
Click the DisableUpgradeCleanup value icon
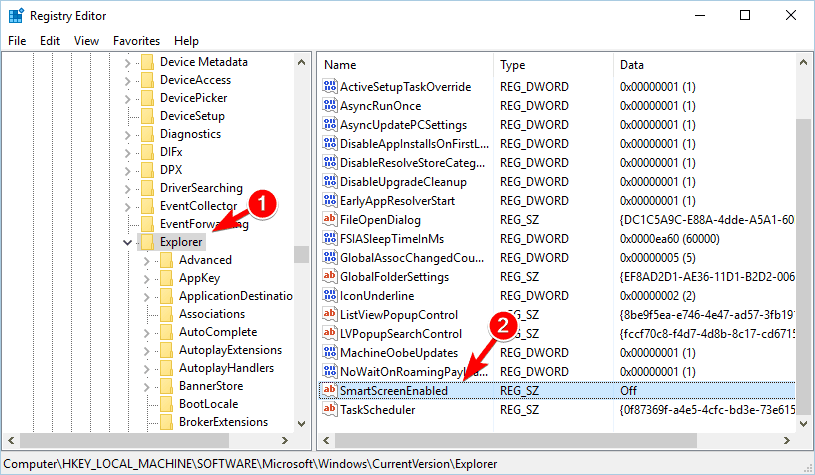[x=330, y=181]
